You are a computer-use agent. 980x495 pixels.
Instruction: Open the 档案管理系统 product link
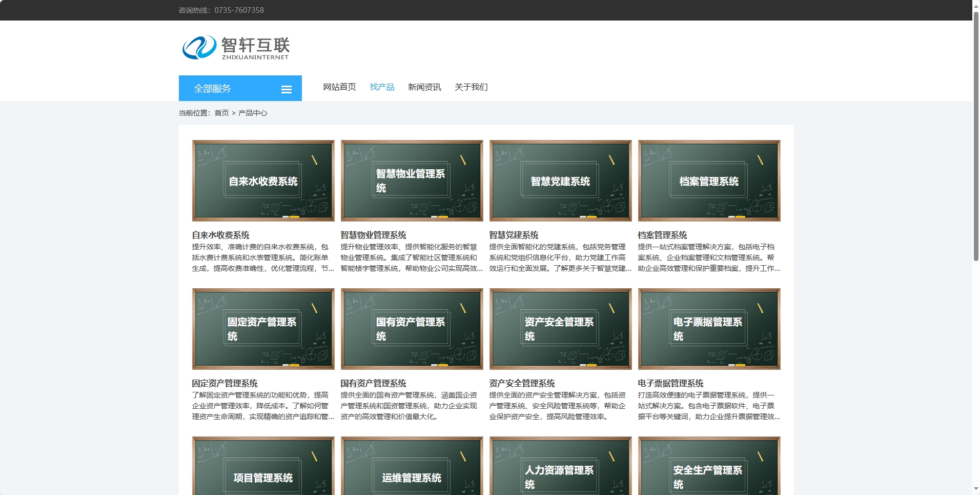click(663, 235)
